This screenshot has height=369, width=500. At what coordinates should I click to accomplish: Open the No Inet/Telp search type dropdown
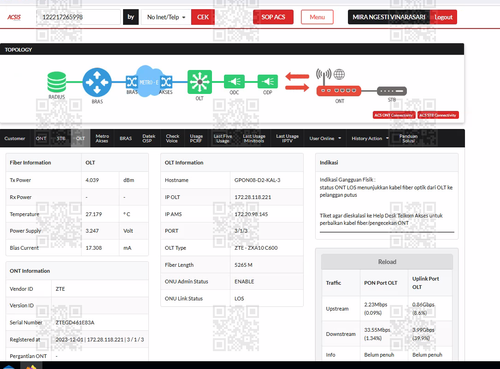166,17
